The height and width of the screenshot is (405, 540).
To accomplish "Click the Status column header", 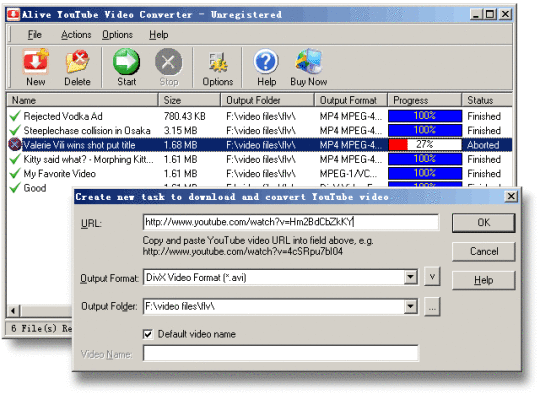I will click(x=487, y=100).
